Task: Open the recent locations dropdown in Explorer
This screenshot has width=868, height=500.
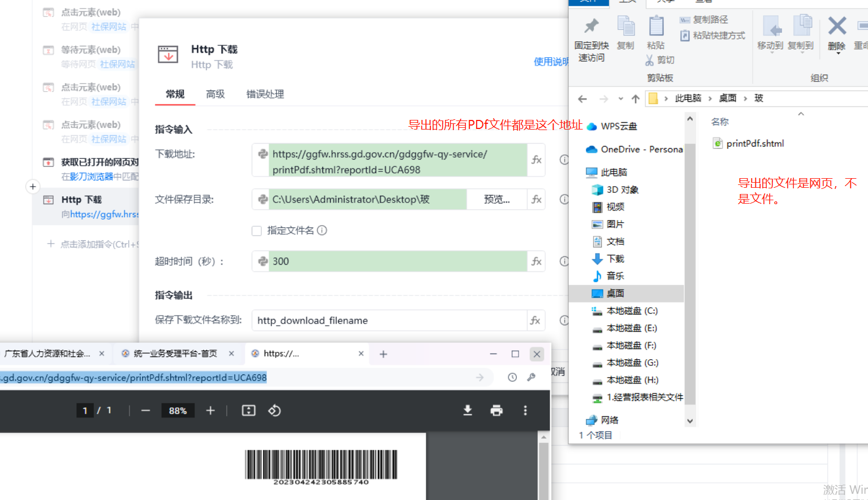Action: (x=620, y=99)
